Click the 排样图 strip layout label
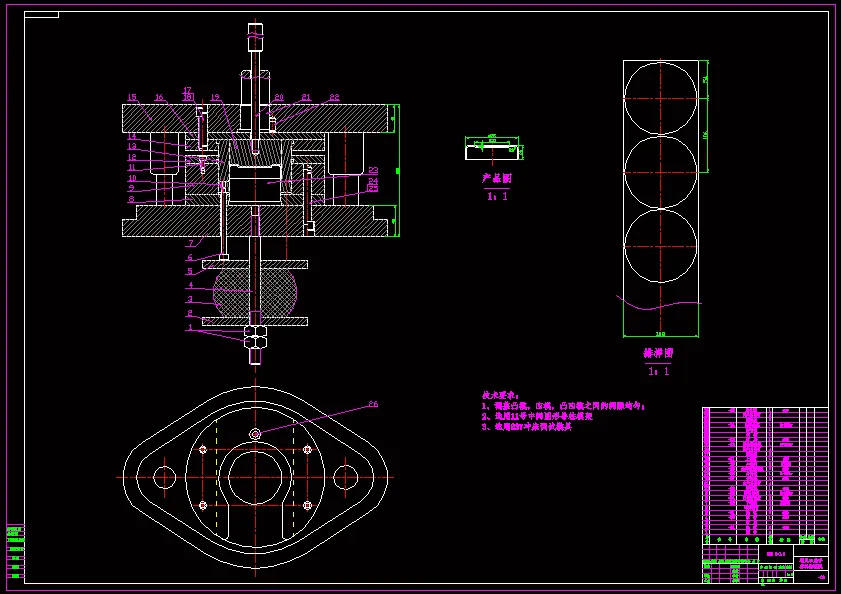The image size is (841, 594). pos(658,353)
